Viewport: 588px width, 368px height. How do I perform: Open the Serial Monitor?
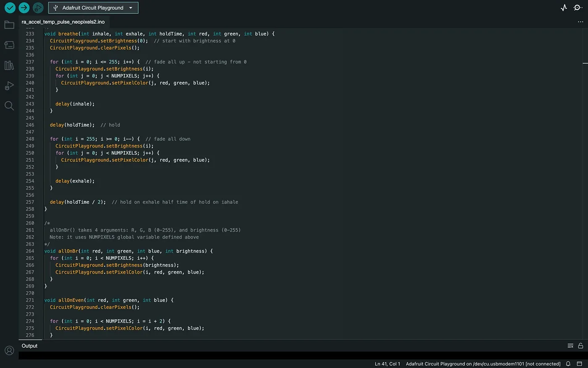point(578,8)
